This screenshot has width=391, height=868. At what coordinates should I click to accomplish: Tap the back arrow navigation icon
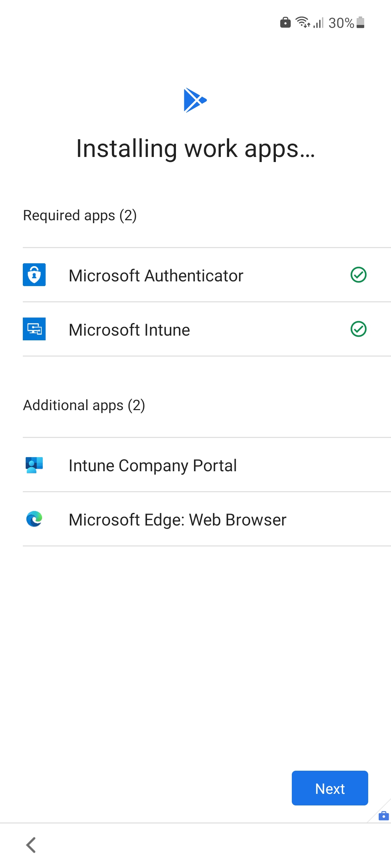tap(31, 845)
